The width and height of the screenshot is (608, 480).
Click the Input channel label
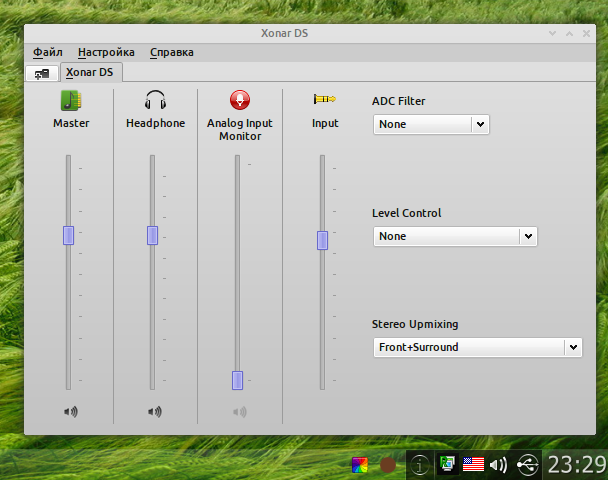(x=325, y=123)
